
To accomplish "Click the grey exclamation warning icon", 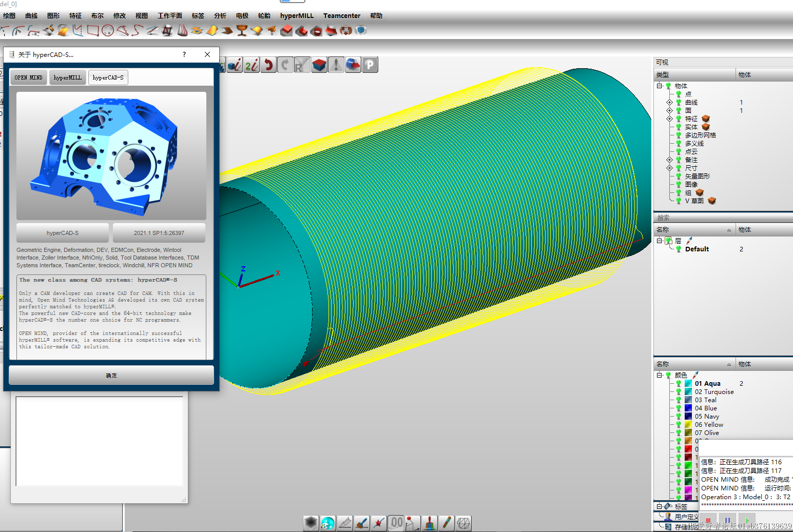I will tap(336, 65).
